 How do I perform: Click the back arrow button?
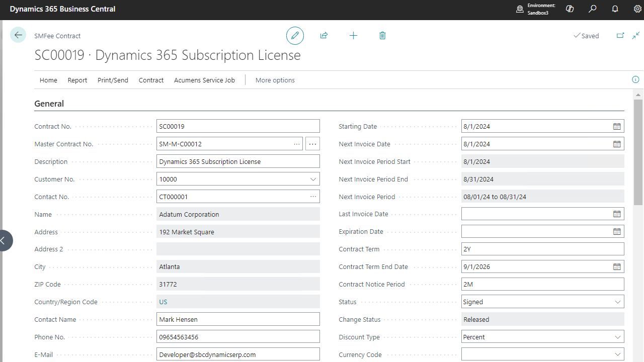coord(18,35)
